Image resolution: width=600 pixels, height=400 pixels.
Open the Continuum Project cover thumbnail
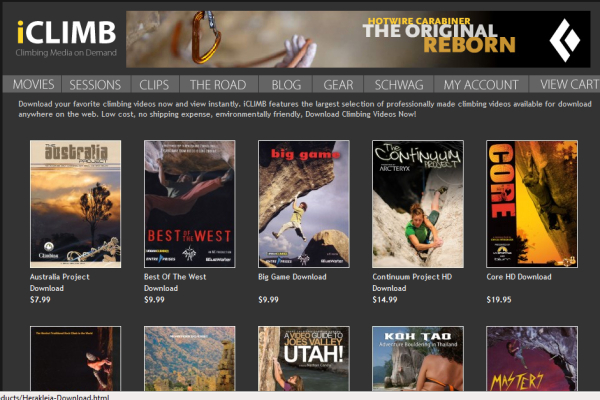(x=417, y=204)
